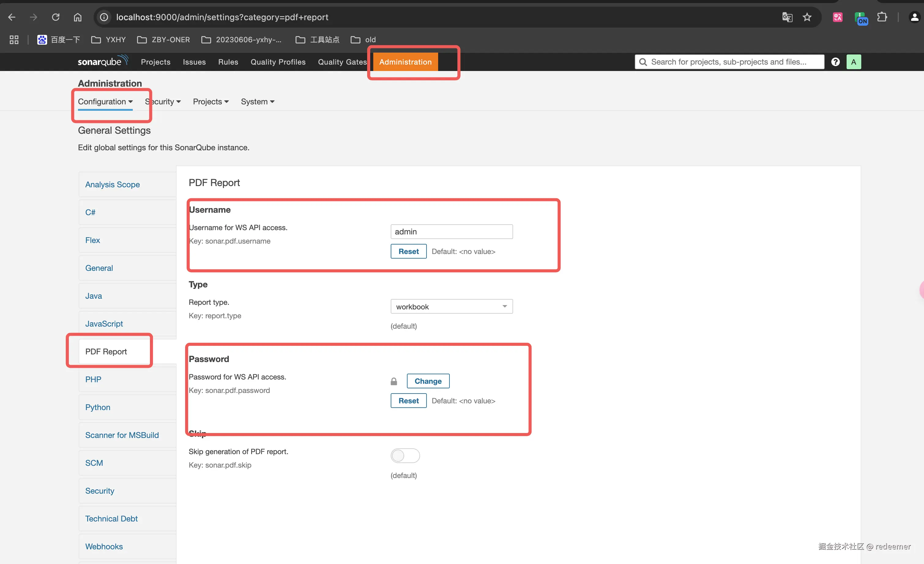Open the browser extensions puzzle icon

pyautogui.click(x=882, y=17)
